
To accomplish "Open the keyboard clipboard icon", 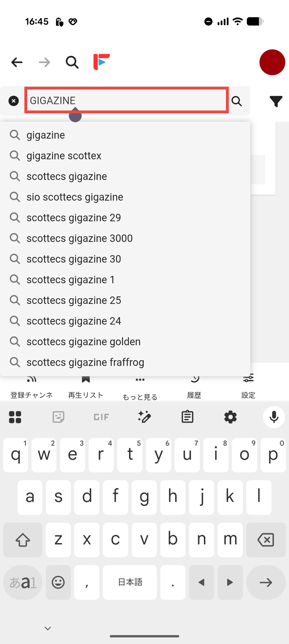I will click(x=188, y=417).
